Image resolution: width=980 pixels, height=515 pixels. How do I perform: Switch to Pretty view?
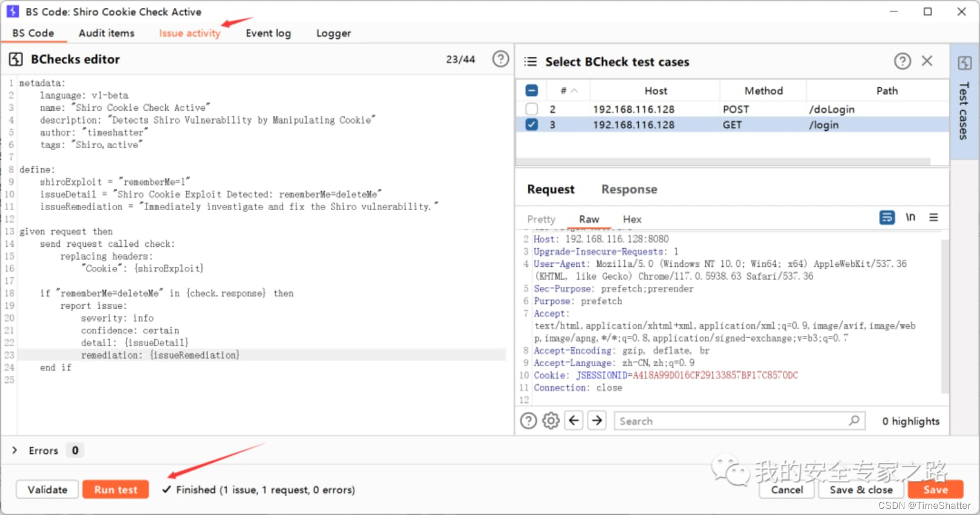pos(541,219)
